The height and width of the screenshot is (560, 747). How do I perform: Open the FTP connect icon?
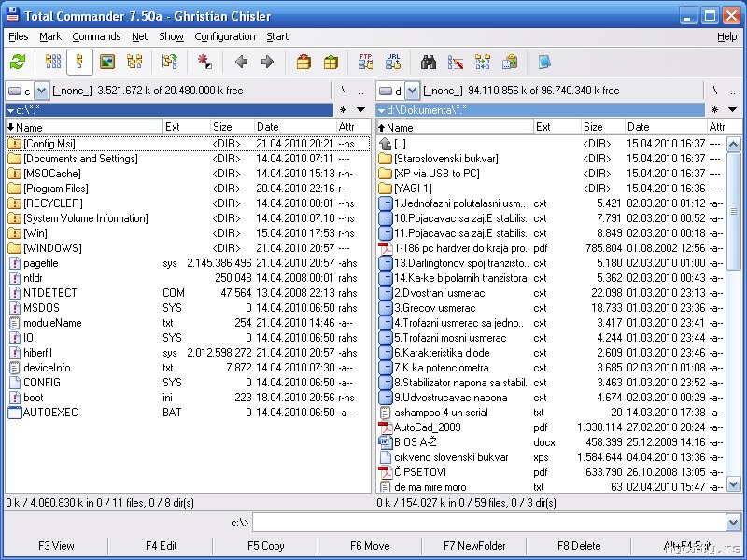point(366,62)
